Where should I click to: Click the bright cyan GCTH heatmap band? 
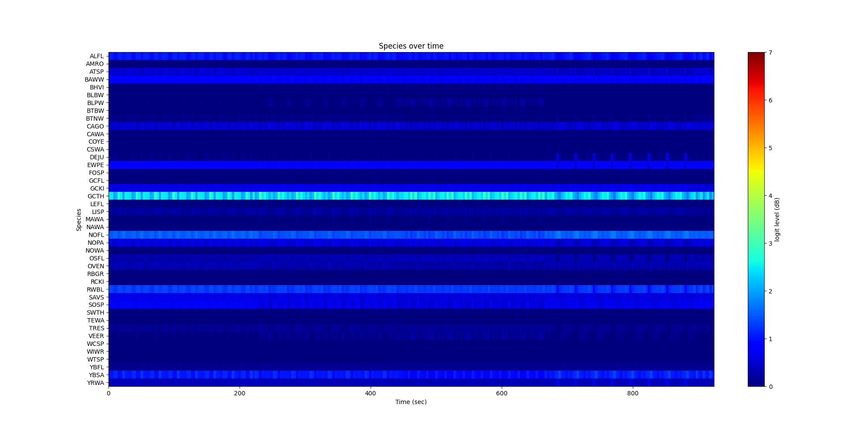[x=411, y=196]
